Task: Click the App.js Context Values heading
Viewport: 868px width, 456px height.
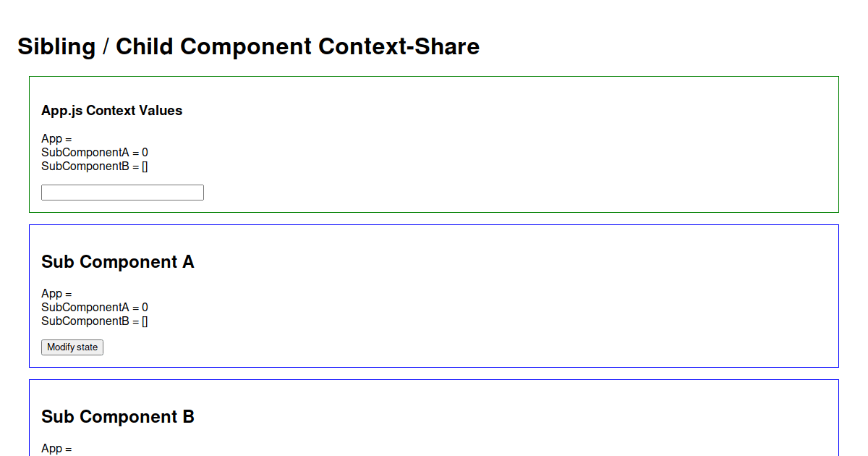Action: [x=112, y=111]
